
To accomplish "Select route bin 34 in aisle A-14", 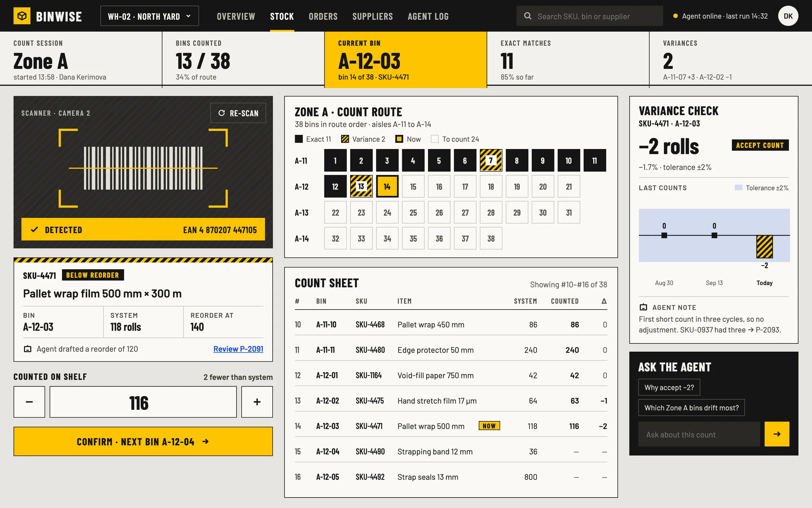I will coord(387,238).
